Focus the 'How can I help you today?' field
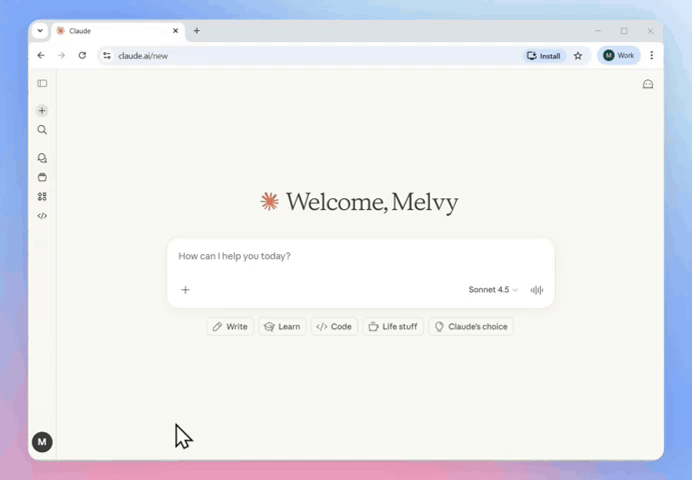The height and width of the screenshot is (480, 692). [360, 257]
